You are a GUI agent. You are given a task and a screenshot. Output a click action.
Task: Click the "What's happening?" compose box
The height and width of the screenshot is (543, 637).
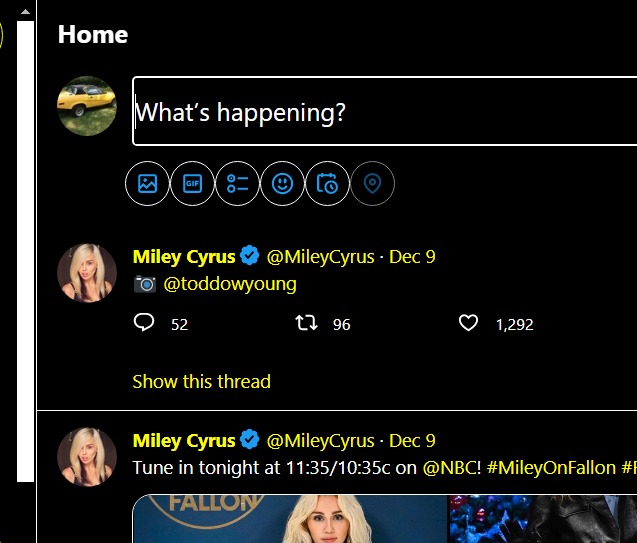click(385, 111)
